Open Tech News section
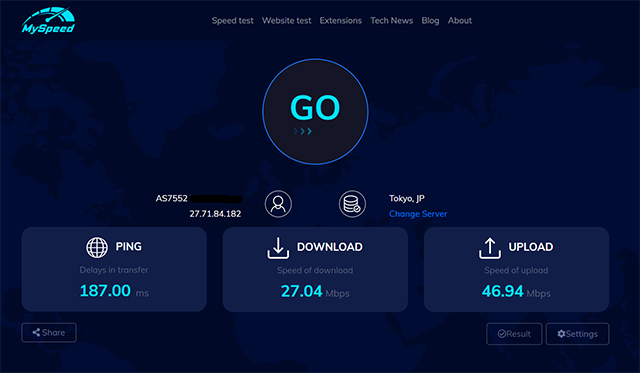This screenshot has width=640, height=373. [392, 21]
